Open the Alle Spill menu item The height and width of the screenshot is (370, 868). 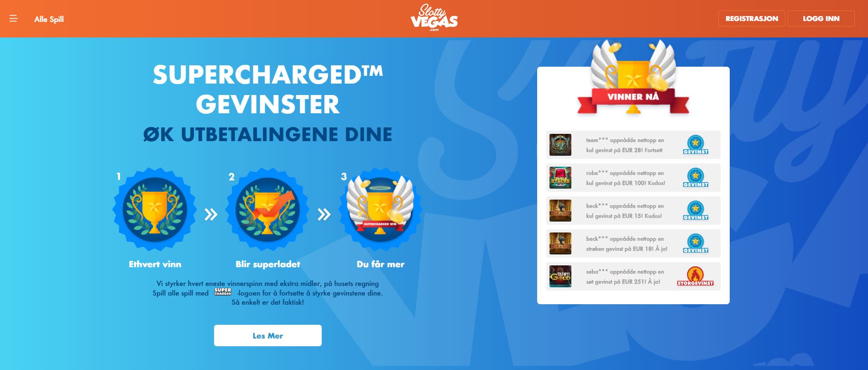pos(49,19)
